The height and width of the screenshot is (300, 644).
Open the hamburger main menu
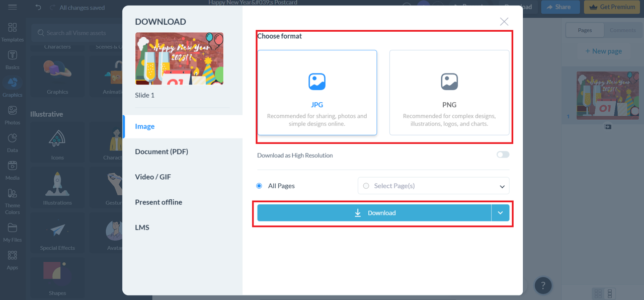tap(13, 8)
